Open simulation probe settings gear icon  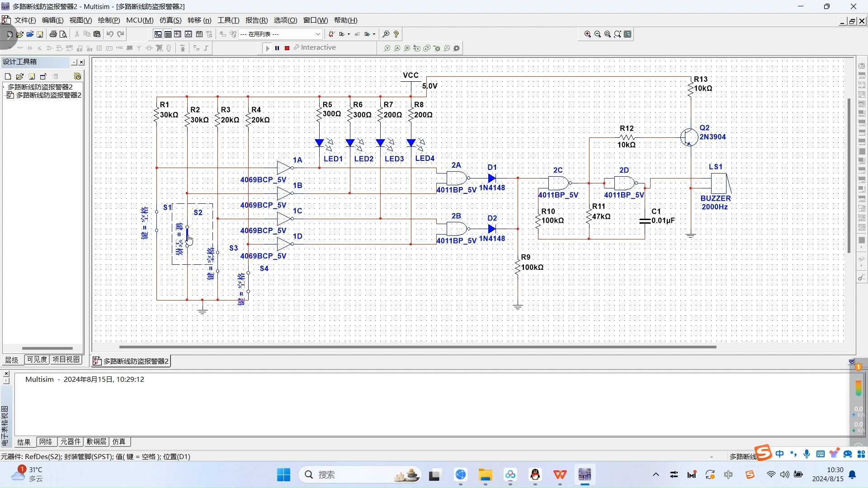point(457,48)
